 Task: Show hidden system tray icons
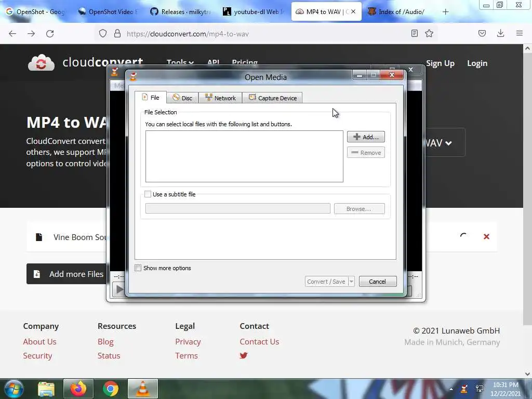(x=451, y=389)
